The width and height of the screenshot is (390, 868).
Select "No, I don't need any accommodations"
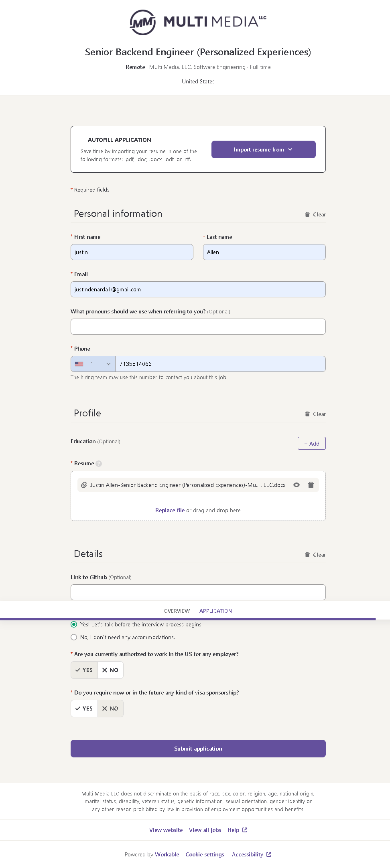[74, 637]
